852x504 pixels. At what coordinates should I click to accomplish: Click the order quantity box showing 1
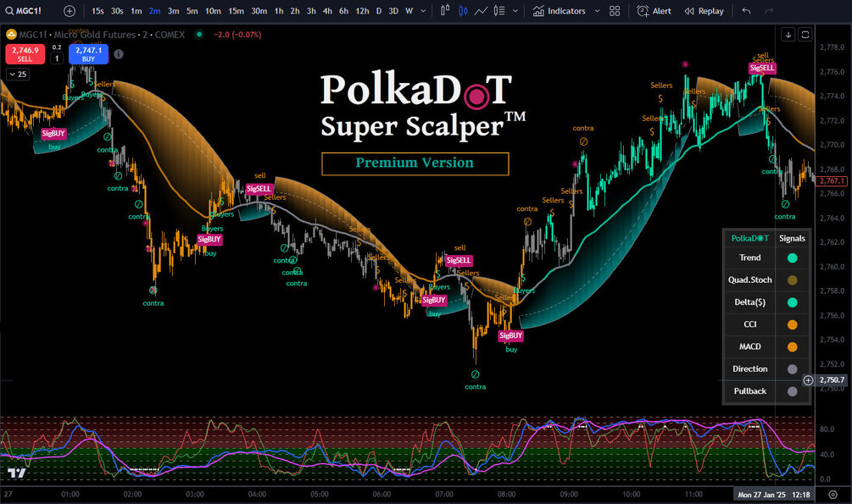57,58
